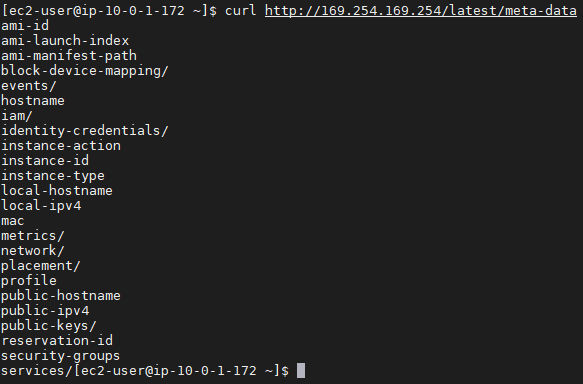Click the identity-credentials/ entry
Image resolution: width=583 pixels, height=384 pixels.
pos(85,130)
